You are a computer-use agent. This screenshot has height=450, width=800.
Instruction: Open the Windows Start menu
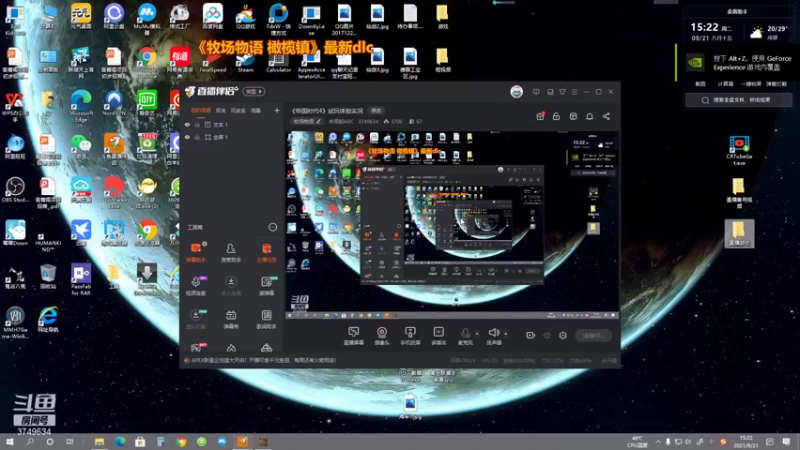pyautogui.click(x=10, y=441)
